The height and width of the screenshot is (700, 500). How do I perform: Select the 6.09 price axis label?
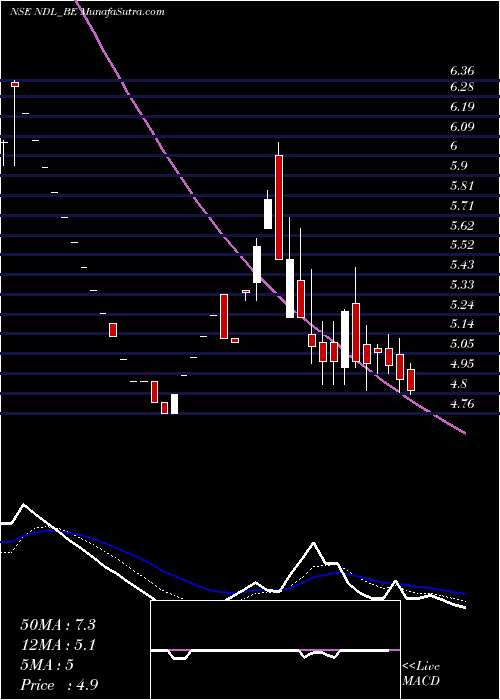point(462,127)
